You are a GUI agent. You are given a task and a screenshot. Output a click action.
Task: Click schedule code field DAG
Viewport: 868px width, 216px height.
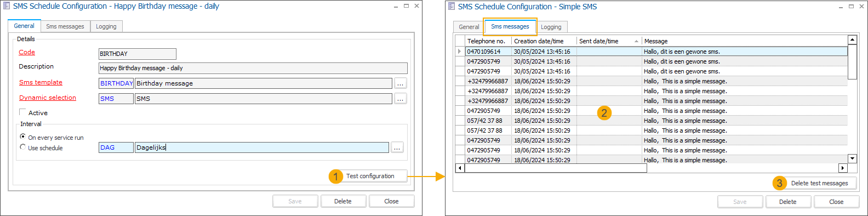tap(116, 147)
